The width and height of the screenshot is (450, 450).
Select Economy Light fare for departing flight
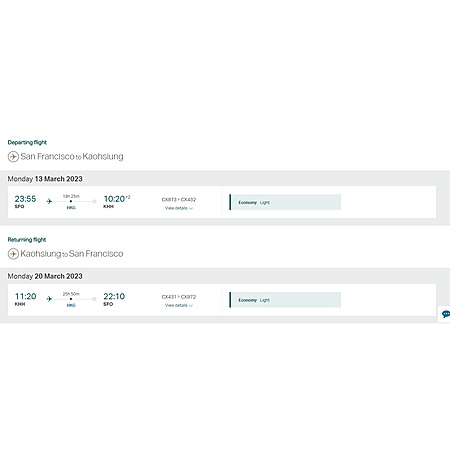285,202
